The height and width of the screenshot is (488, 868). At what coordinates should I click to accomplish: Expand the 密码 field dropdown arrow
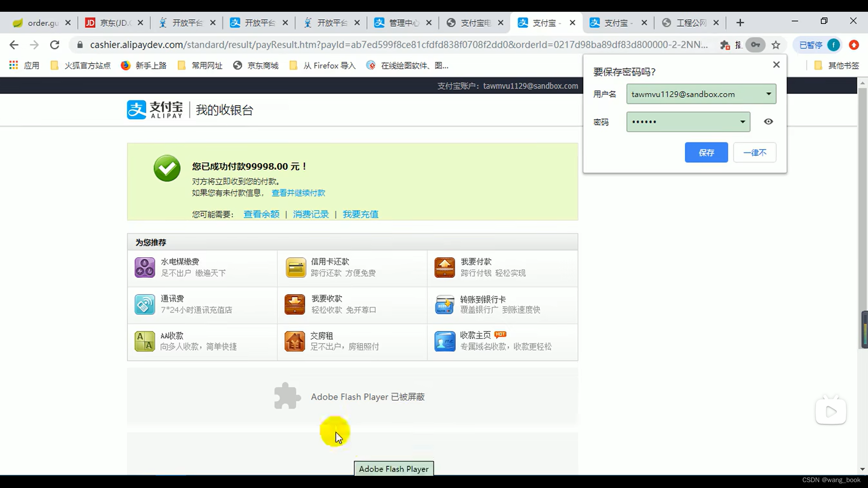[x=741, y=122]
